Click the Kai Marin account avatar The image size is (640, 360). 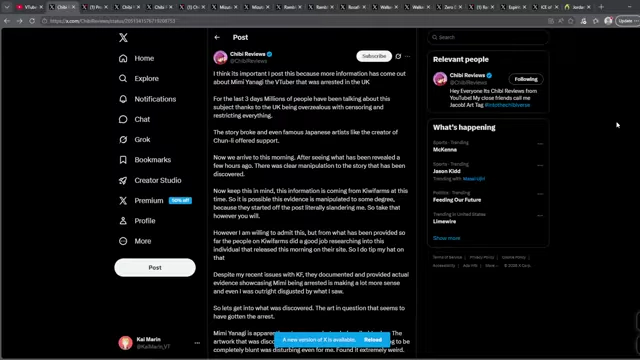tap(125, 343)
